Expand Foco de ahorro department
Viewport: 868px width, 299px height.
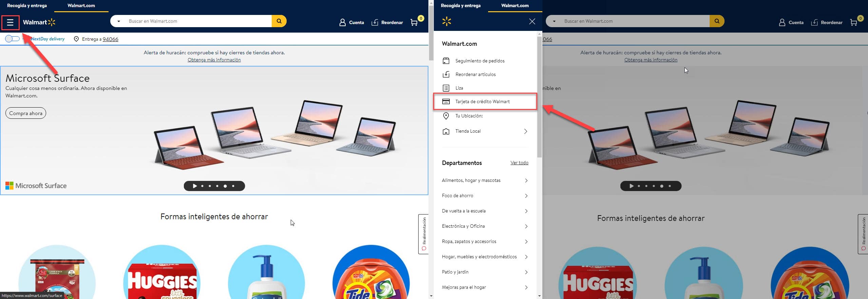tap(485, 195)
